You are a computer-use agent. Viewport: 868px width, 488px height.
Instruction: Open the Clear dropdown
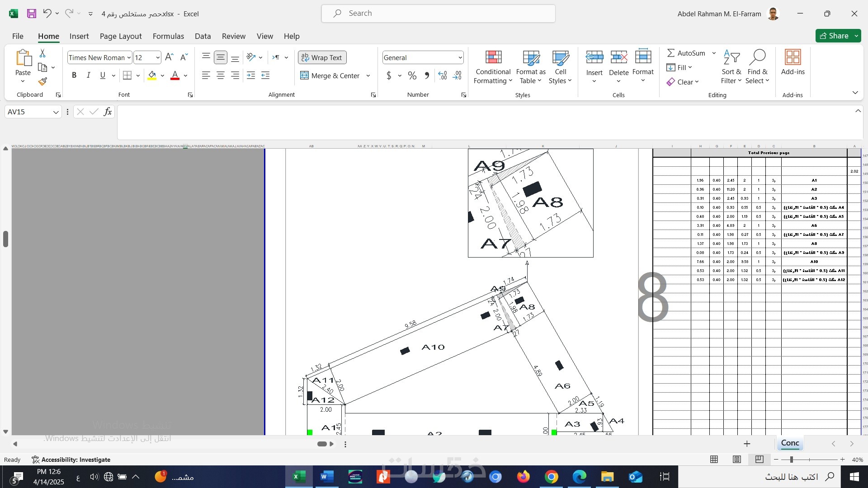click(x=683, y=82)
